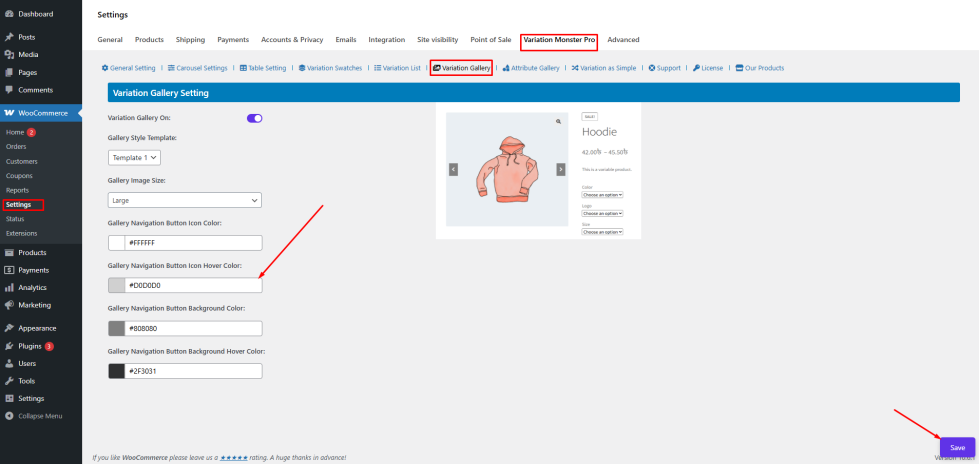Screen dimensions: 979x464
Task: Click the Dashboard gauge icon
Action: (9, 14)
